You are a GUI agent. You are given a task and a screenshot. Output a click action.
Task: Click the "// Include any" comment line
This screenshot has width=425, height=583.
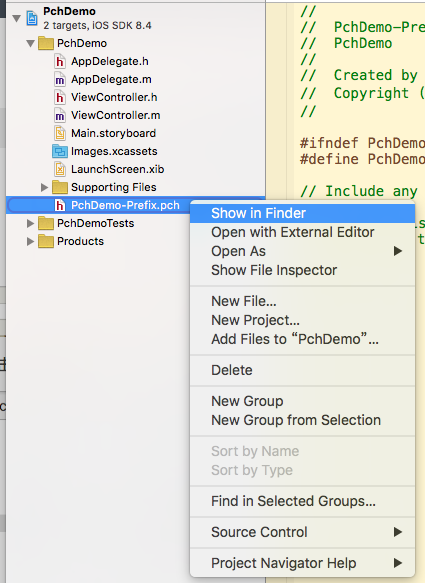coord(359,191)
